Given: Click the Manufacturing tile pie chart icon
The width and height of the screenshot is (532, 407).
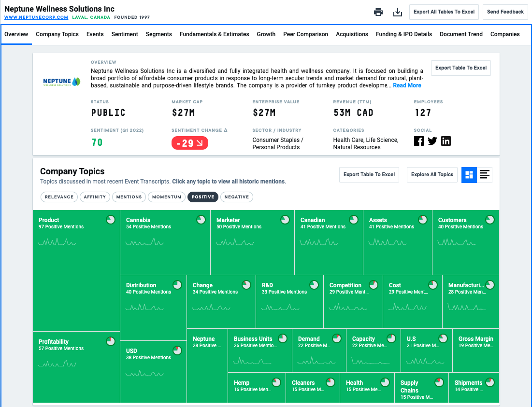Looking at the screenshot, I should [x=490, y=285].
